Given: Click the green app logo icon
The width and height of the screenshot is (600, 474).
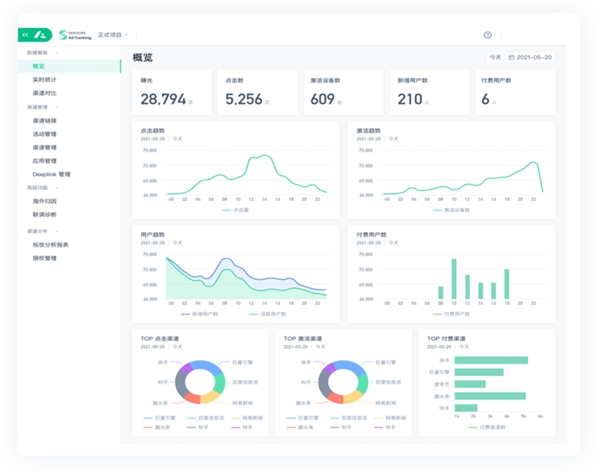Looking at the screenshot, I should [41, 35].
